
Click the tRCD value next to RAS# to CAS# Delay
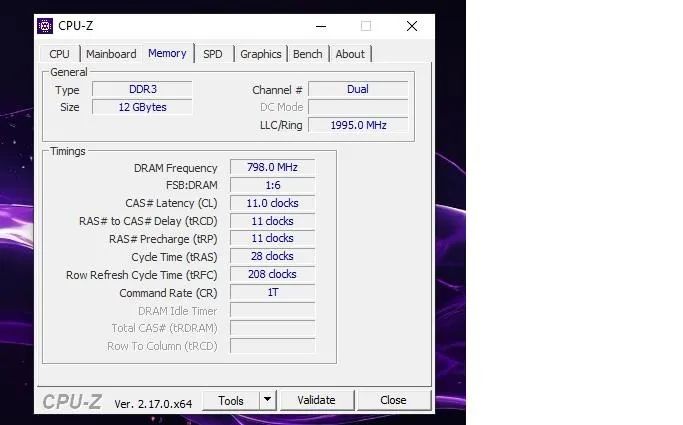point(272,221)
